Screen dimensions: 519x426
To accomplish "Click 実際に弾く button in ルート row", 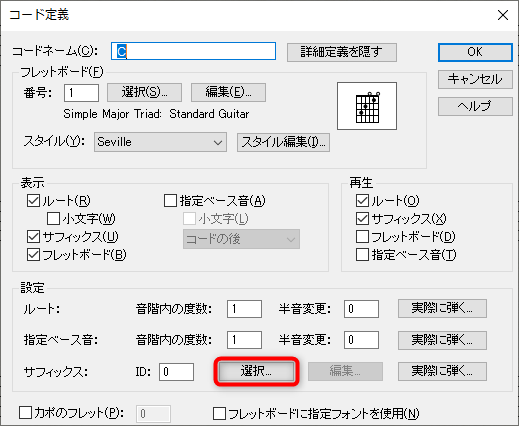I will coord(442,308).
